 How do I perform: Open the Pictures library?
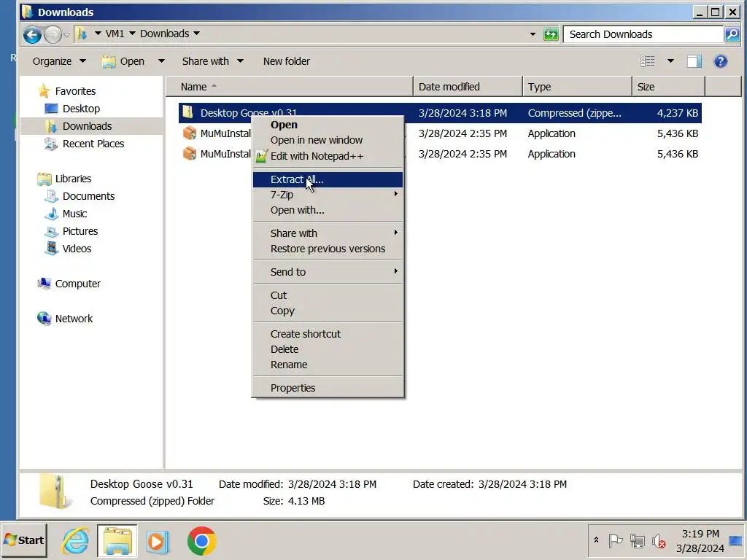click(80, 231)
